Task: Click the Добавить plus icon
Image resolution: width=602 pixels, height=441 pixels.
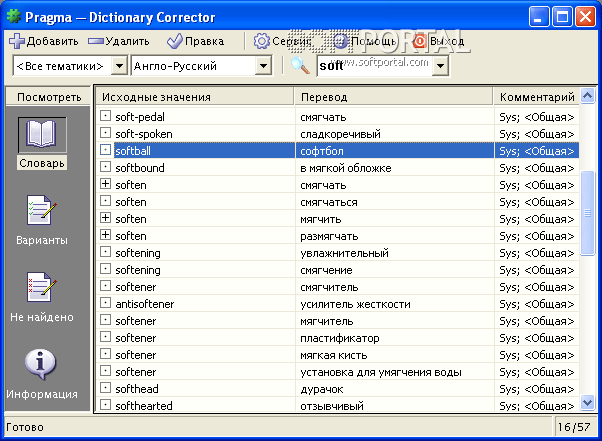Action: pyautogui.click(x=17, y=41)
